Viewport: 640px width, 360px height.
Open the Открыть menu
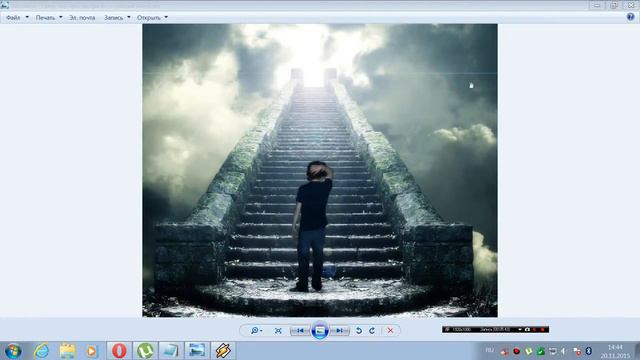point(149,18)
